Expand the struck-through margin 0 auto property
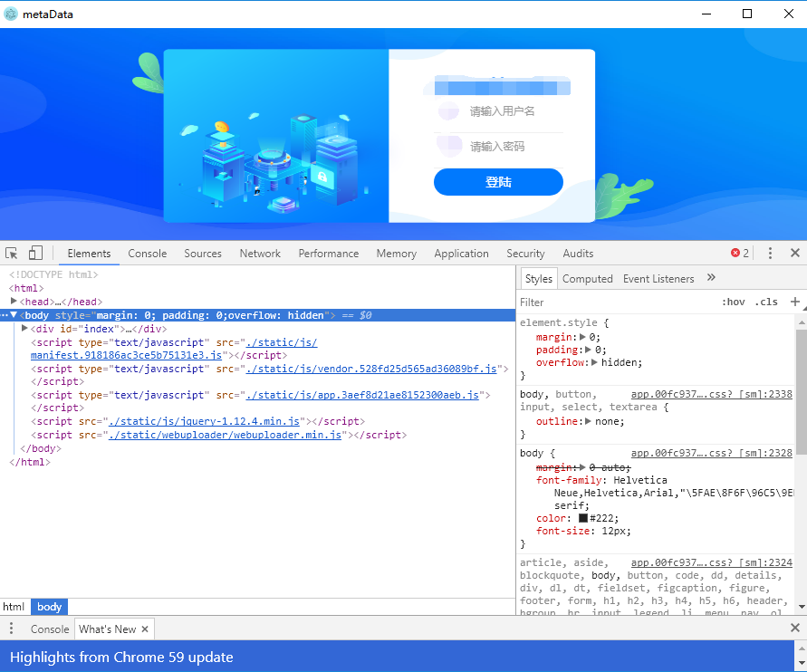Viewport: 807px width, 672px height. click(582, 467)
